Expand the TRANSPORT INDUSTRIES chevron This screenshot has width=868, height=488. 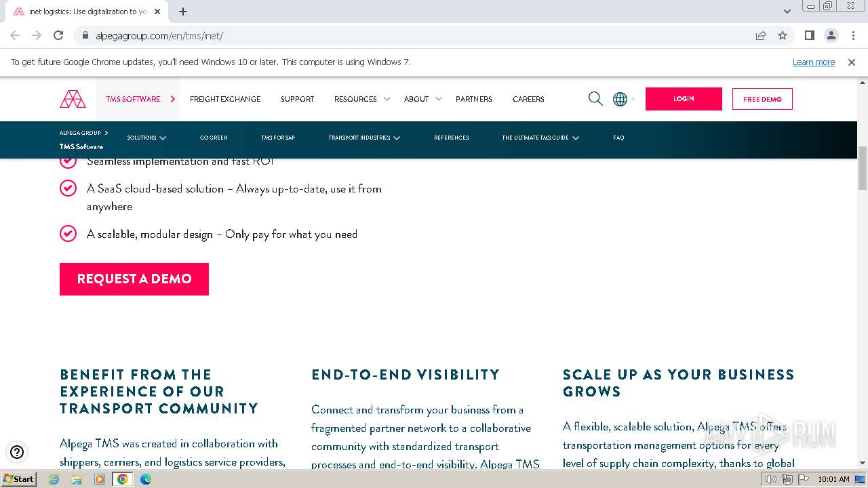pyautogui.click(x=397, y=138)
